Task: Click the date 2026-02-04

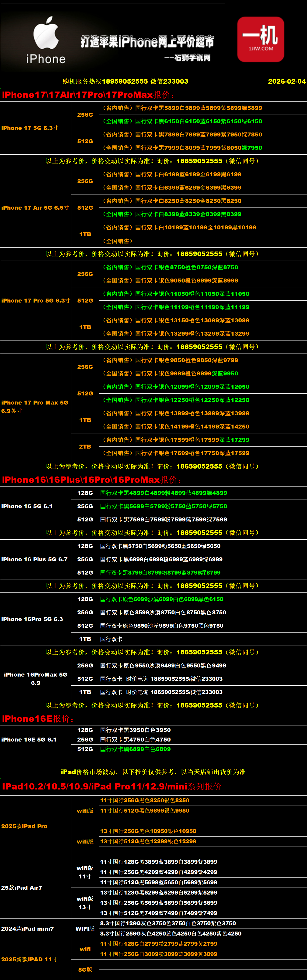Action: click(x=286, y=82)
